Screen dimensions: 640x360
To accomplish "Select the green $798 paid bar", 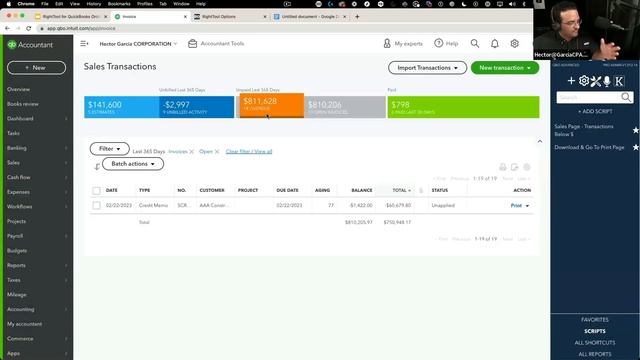I will point(463,107).
